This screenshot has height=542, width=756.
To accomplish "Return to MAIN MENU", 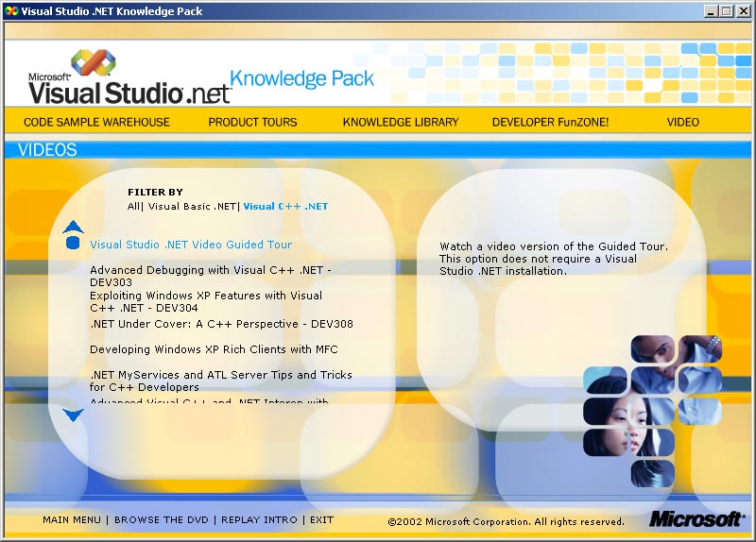I will [x=72, y=520].
